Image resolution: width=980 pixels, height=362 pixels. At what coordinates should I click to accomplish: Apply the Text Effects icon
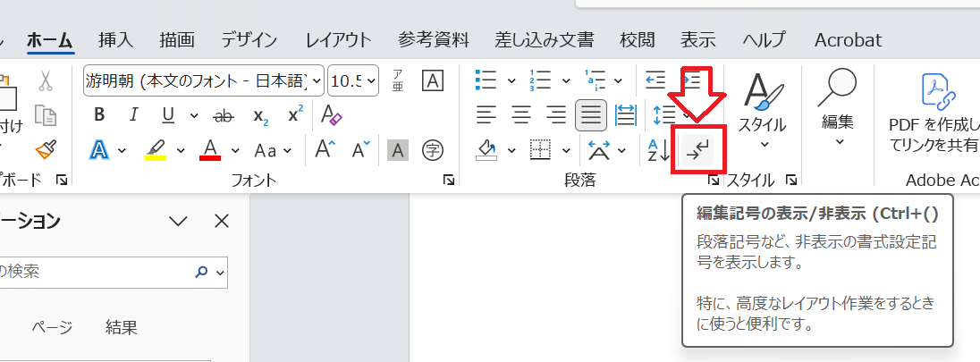click(x=99, y=150)
